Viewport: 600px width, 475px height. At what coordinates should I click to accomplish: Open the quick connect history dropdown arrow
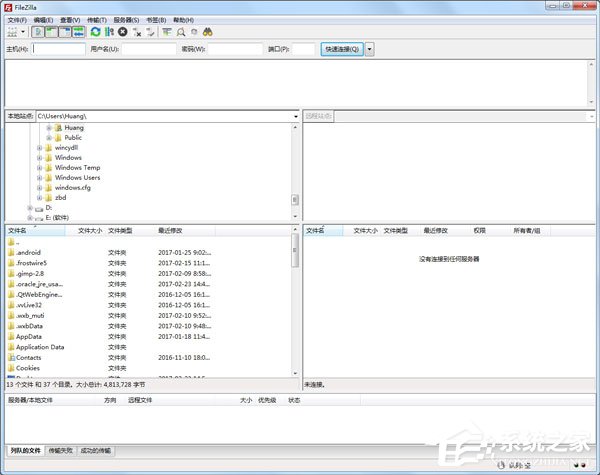click(369, 48)
